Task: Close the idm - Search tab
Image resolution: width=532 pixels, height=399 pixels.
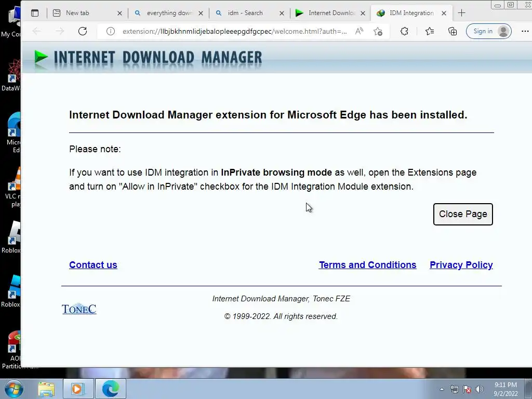Action: coord(282,13)
